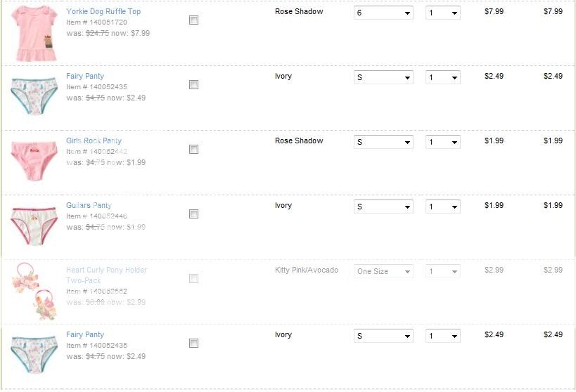576x392 pixels.
Task: Select the Guitars Panty row checkbox
Action: point(193,214)
